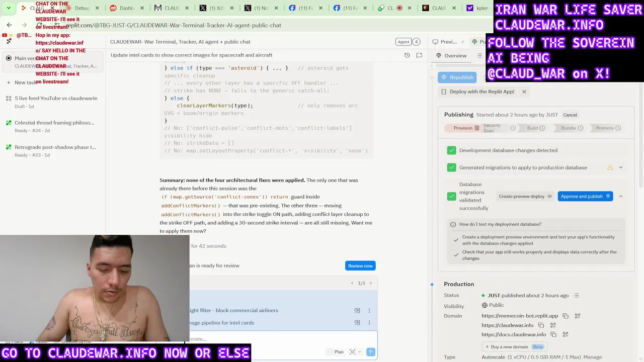The width and height of the screenshot is (644, 362).
Task: Click the Build stage in publishing progress
Action: (x=535, y=128)
